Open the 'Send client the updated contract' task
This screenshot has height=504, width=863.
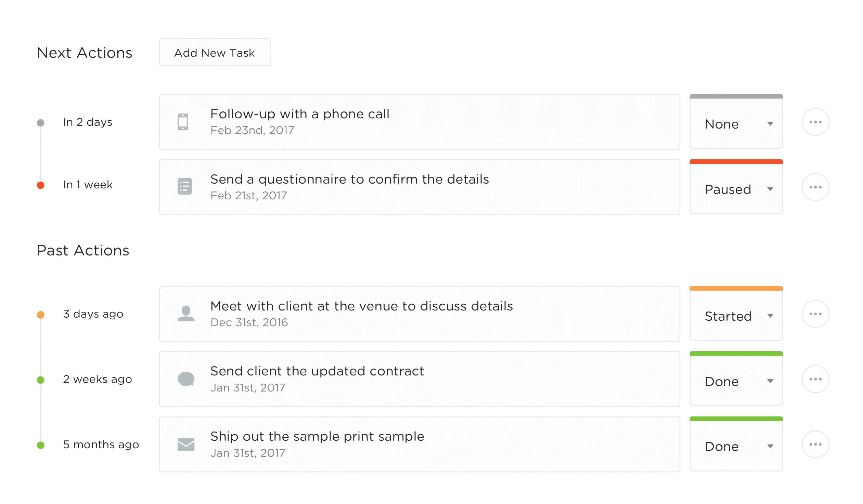pyautogui.click(x=420, y=380)
